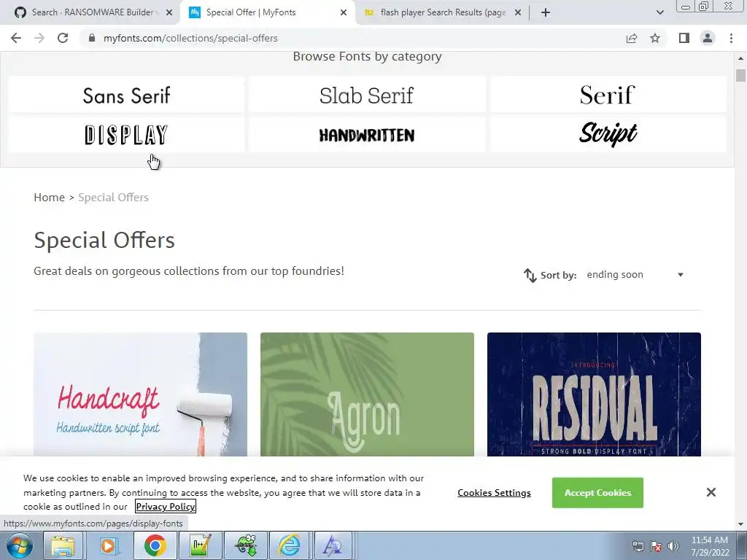Viewport: 747px width, 560px height.
Task: Reload the MyFonts page
Action: point(63,38)
